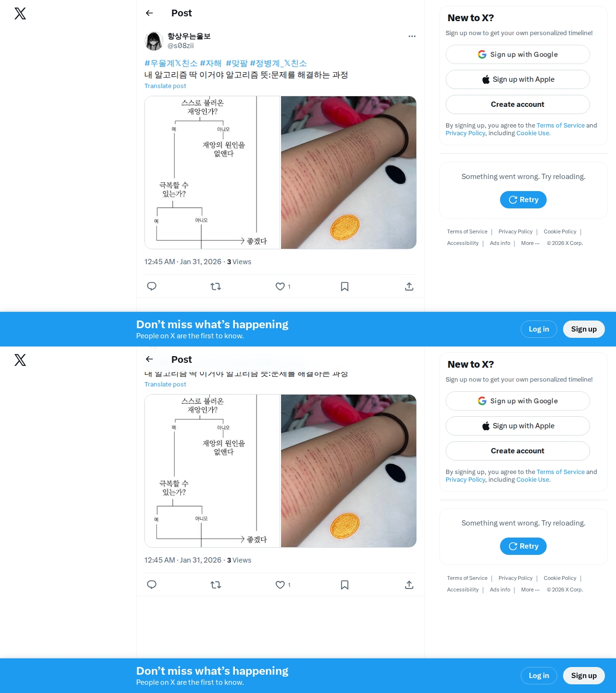Click the reply speech bubble icon in the upper post
616x693 pixels.
[152, 286]
